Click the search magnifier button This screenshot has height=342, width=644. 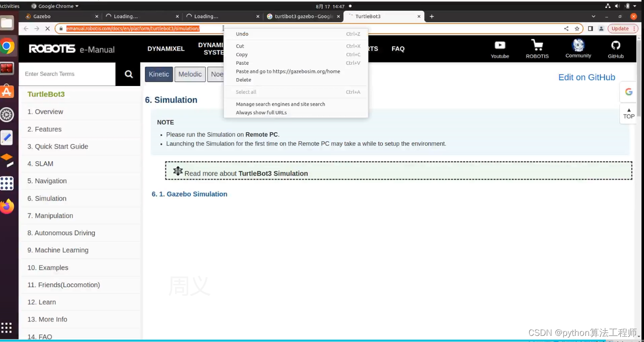point(128,74)
